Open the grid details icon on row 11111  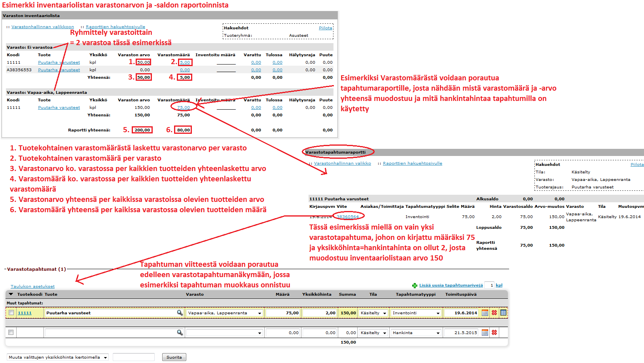point(503,313)
